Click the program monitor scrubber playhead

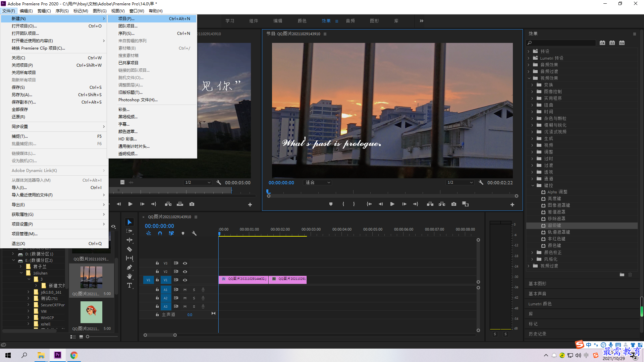click(x=268, y=192)
